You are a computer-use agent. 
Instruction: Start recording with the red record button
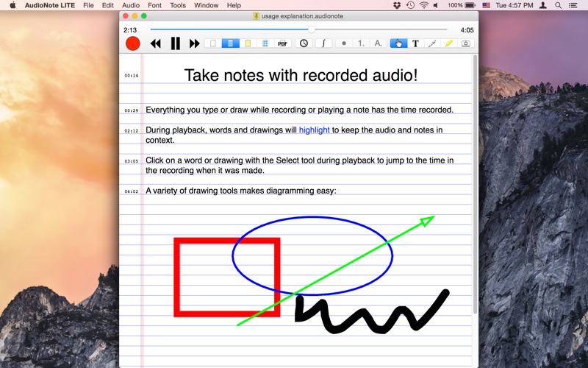(x=133, y=43)
